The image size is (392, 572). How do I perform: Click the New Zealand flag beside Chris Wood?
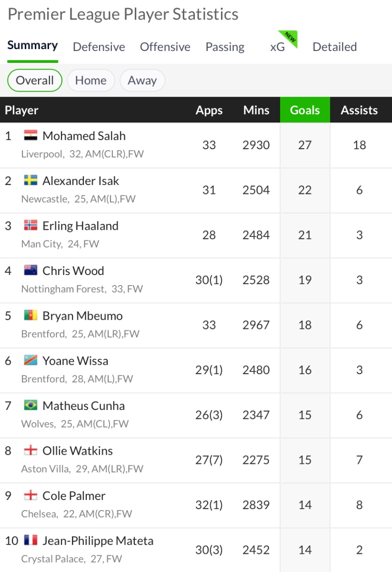click(30, 271)
